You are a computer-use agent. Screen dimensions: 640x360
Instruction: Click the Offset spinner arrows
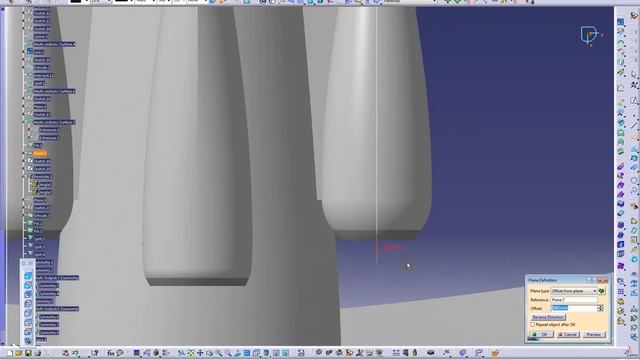pyautogui.click(x=600, y=308)
